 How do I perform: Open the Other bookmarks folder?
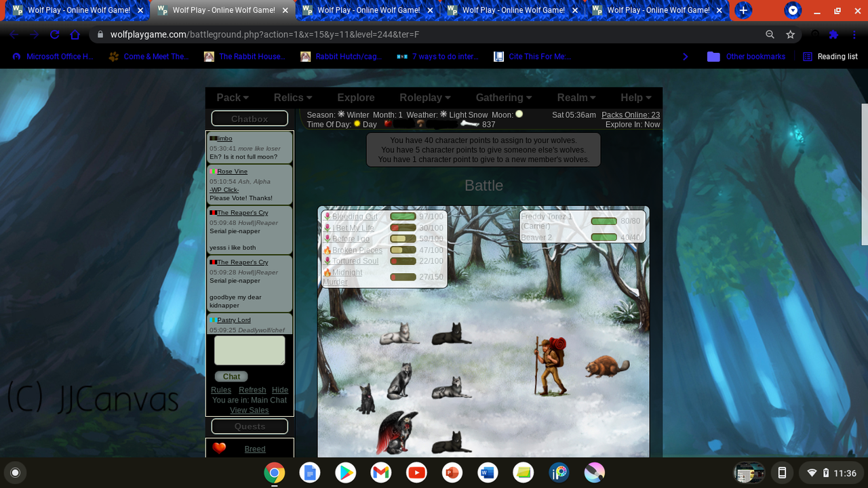tap(746, 57)
